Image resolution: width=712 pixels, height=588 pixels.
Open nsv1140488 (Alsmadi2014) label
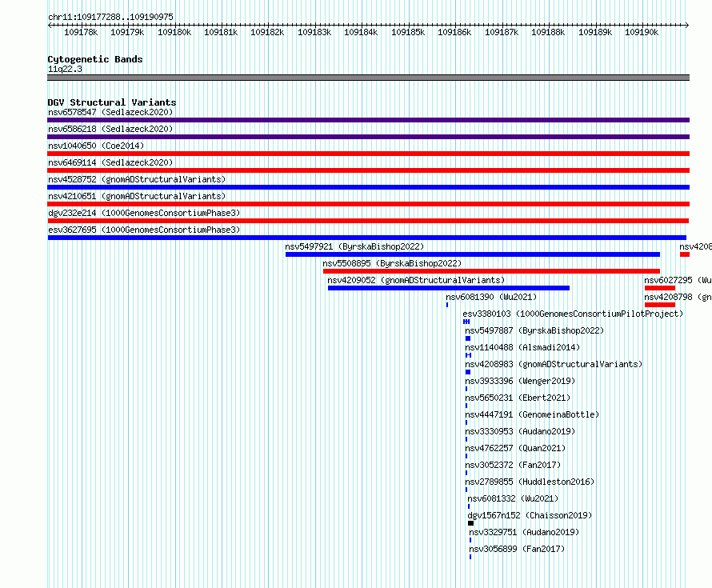click(x=522, y=347)
